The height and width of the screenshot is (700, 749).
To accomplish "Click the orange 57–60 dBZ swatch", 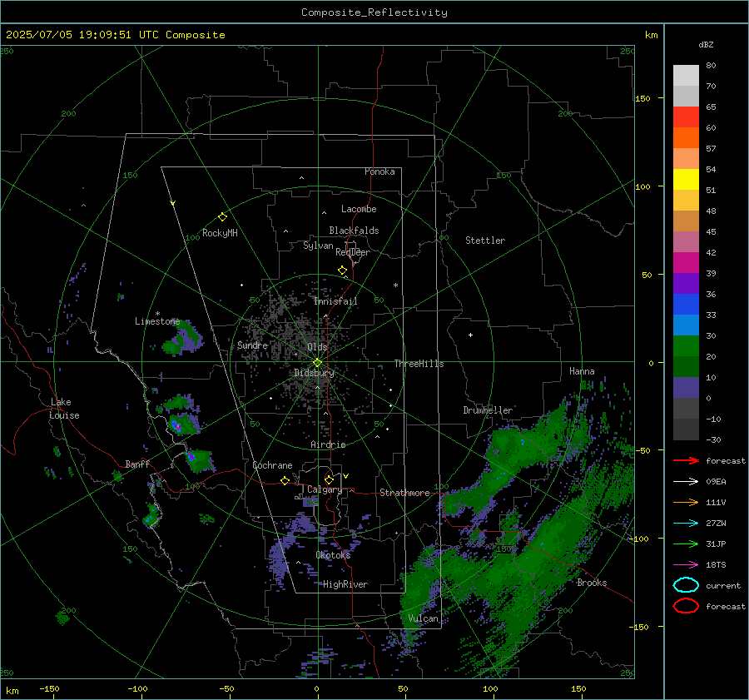I will 686,138.
